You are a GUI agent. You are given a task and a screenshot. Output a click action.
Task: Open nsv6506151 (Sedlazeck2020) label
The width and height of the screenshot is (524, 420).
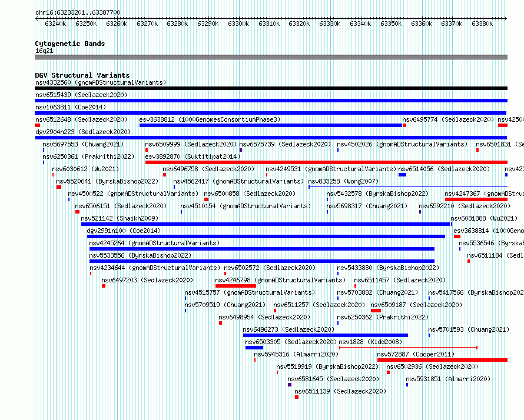(121, 206)
